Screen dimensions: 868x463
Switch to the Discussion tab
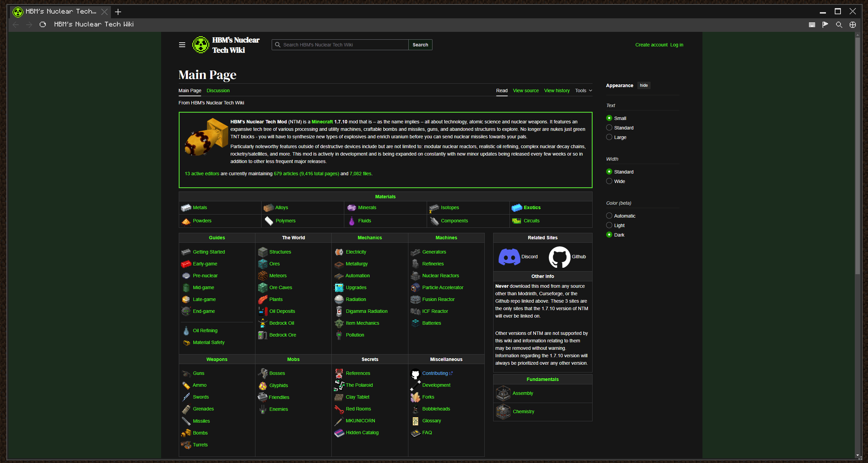[218, 90]
